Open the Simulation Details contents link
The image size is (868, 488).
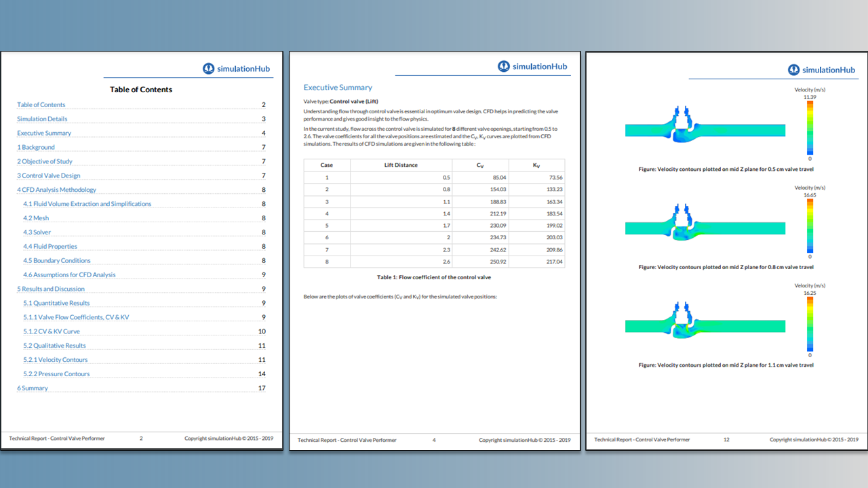tap(42, 119)
